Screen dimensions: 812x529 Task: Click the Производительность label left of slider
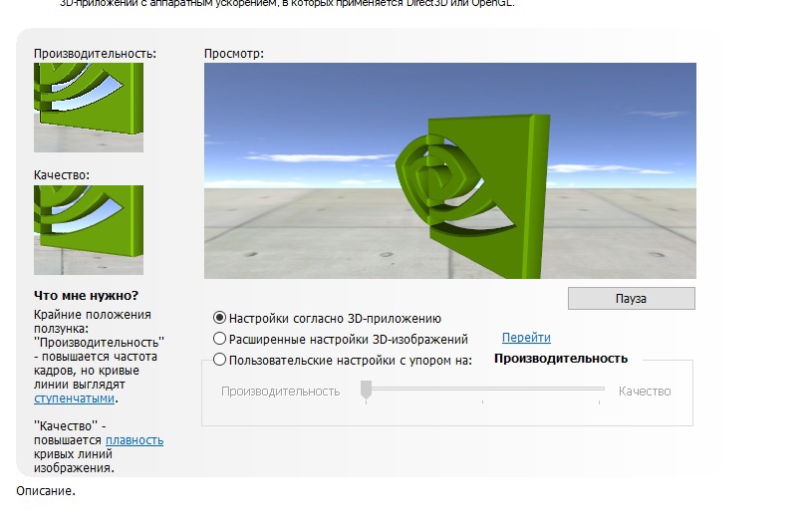click(x=280, y=392)
